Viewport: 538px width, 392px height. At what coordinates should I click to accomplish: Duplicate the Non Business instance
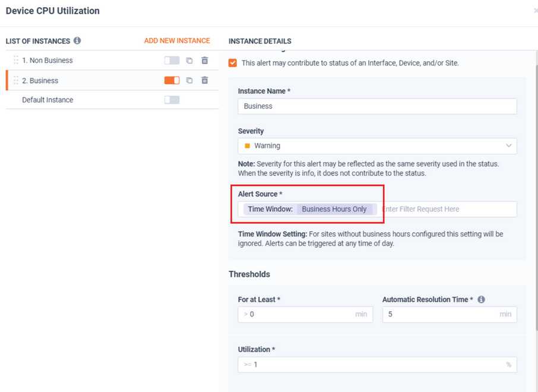tap(189, 61)
